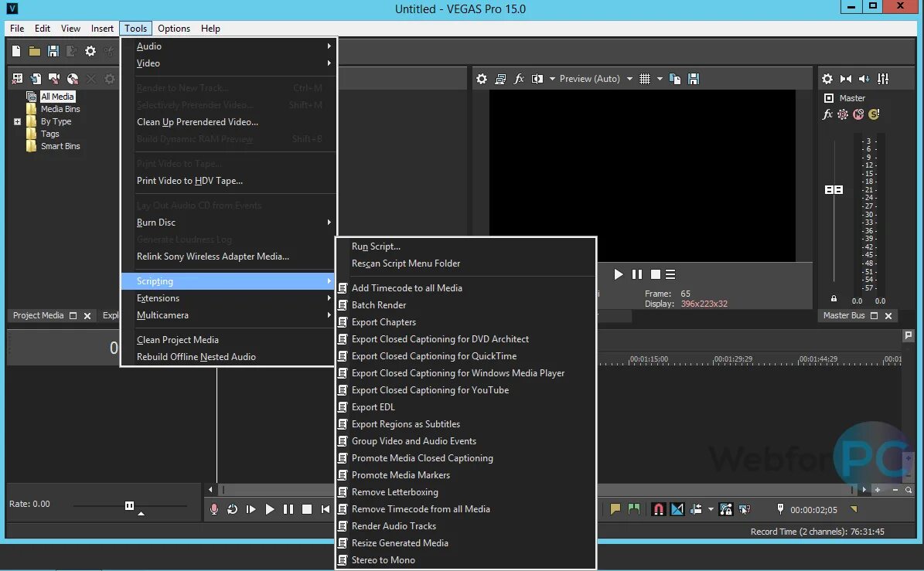Select Media Bins folder
This screenshot has height=571, width=924.
coord(60,109)
